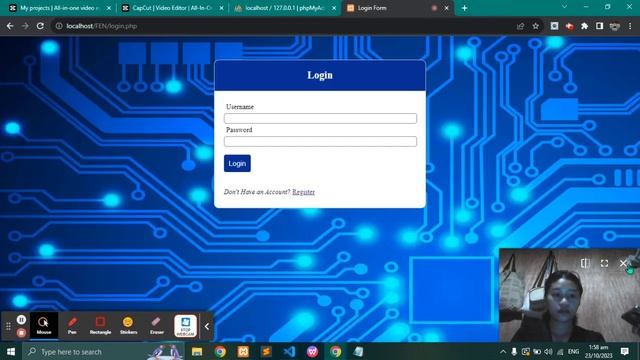Open the Windows Start menu
Viewport: 640px width, 360px height.
11,351
